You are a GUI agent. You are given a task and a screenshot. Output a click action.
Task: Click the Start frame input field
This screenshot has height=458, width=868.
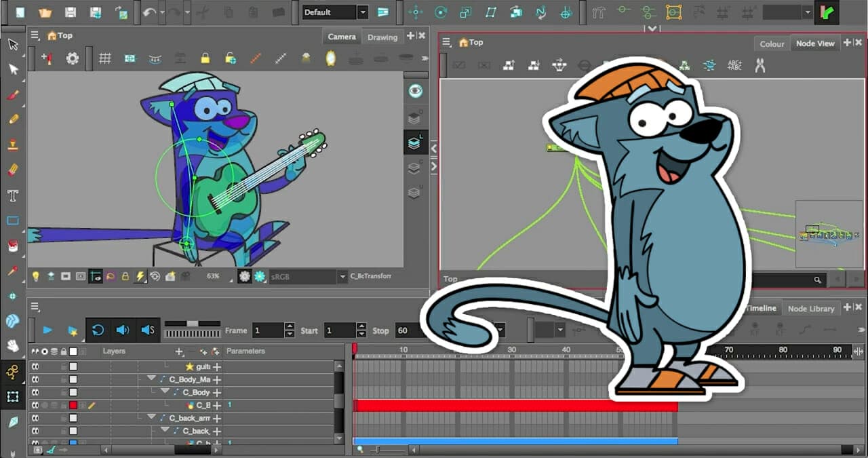coord(337,330)
